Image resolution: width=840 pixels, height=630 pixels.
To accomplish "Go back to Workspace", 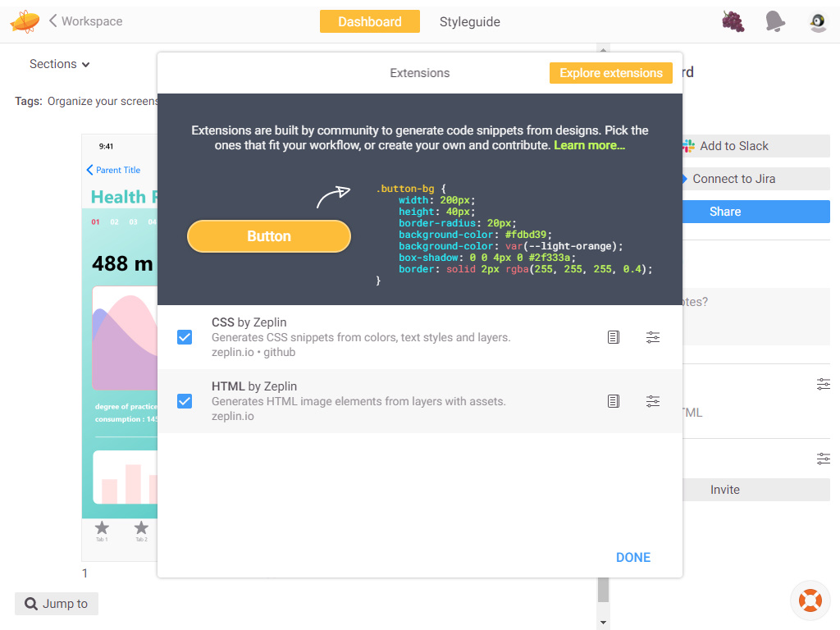I will tap(85, 21).
